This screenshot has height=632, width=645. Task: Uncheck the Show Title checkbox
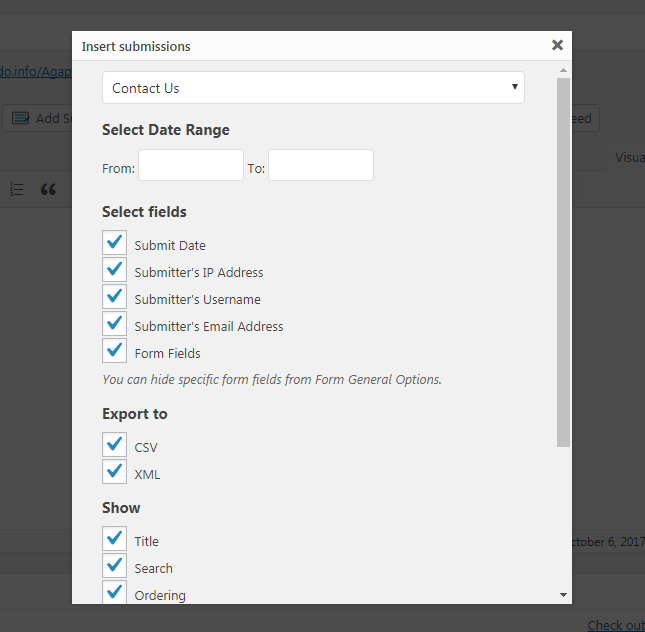click(114, 538)
